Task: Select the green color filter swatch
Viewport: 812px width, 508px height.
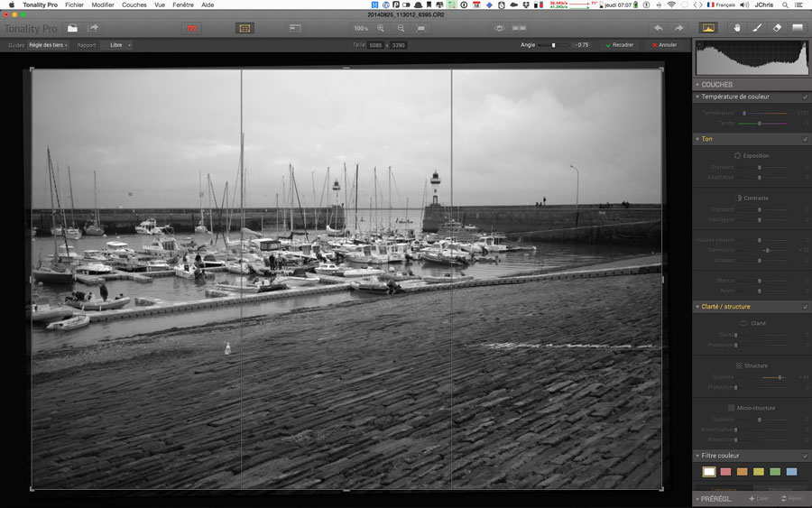Action: pos(775,472)
